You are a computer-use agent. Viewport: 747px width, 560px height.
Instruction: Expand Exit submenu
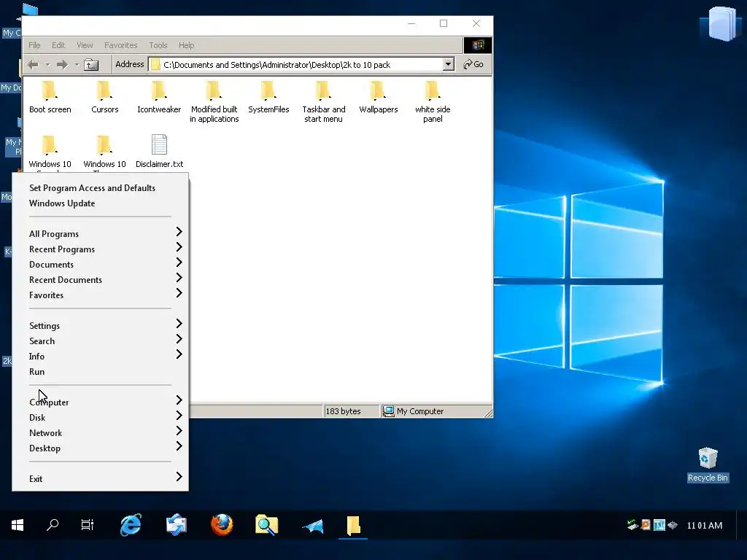tap(100, 478)
